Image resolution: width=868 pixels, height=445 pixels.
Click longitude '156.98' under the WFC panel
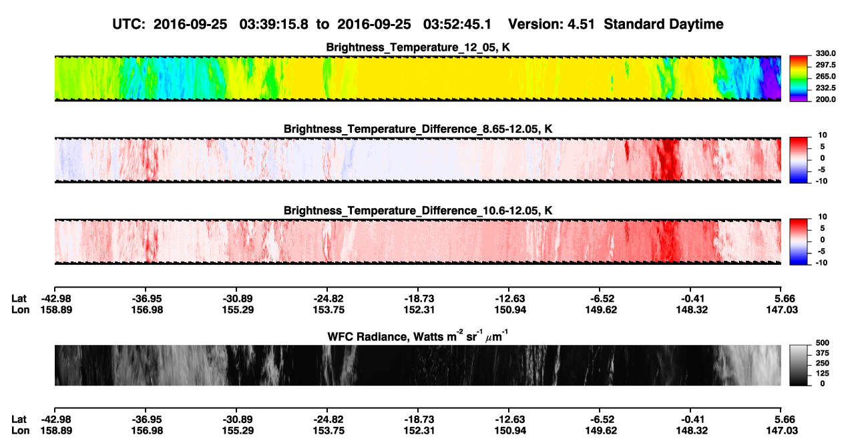[145, 430]
